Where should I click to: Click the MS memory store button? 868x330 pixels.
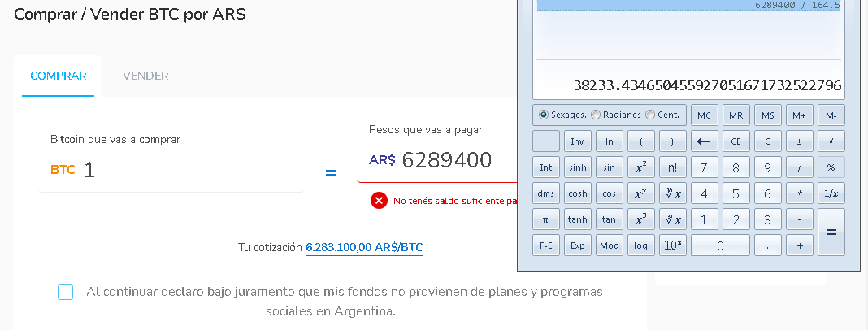click(768, 115)
